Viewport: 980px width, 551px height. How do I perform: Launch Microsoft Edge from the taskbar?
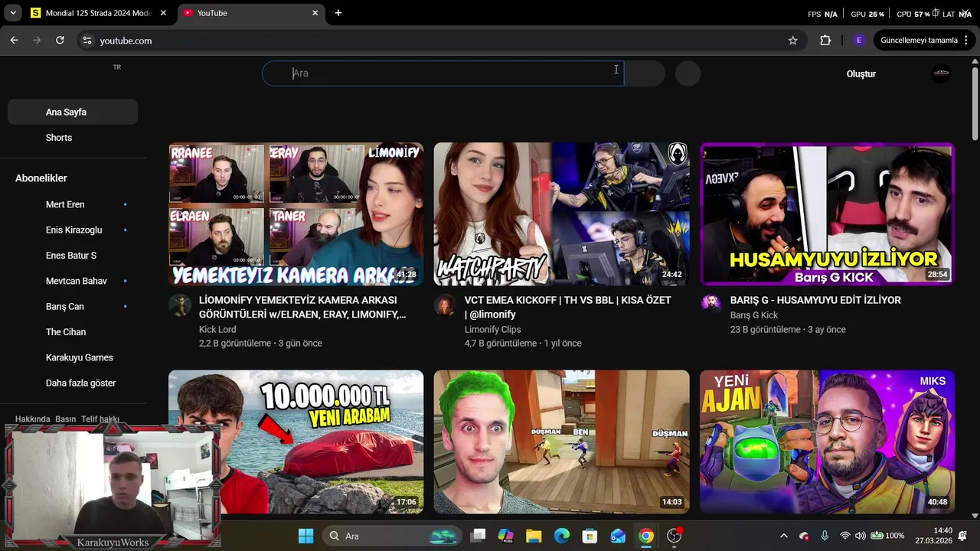click(x=562, y=536)
